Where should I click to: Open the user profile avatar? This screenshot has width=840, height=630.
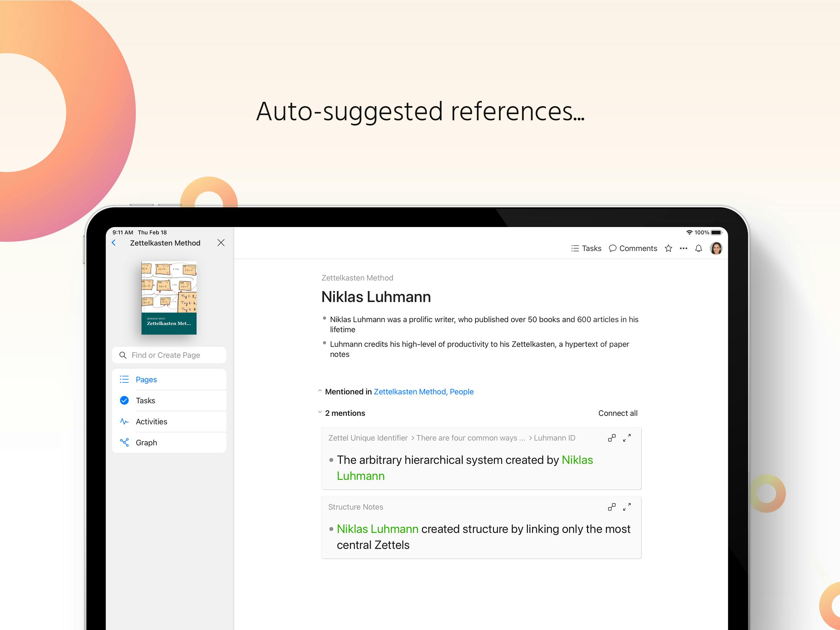pyautogui.click(x=716, y=249)
